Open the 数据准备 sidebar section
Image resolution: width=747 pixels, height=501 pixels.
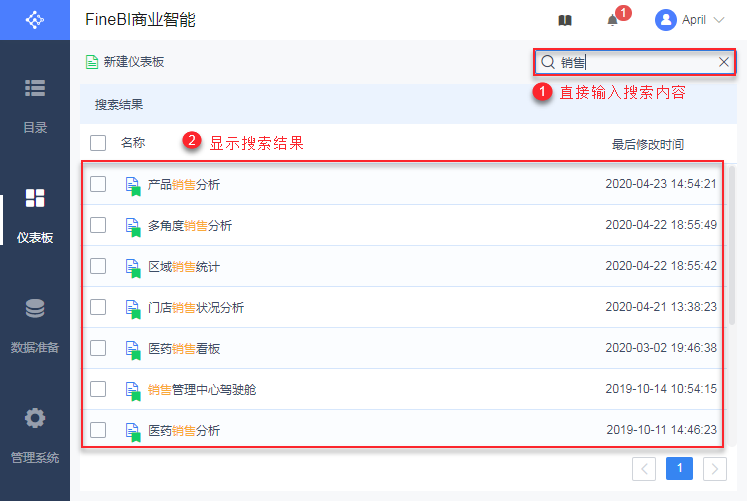pos(35,325)
